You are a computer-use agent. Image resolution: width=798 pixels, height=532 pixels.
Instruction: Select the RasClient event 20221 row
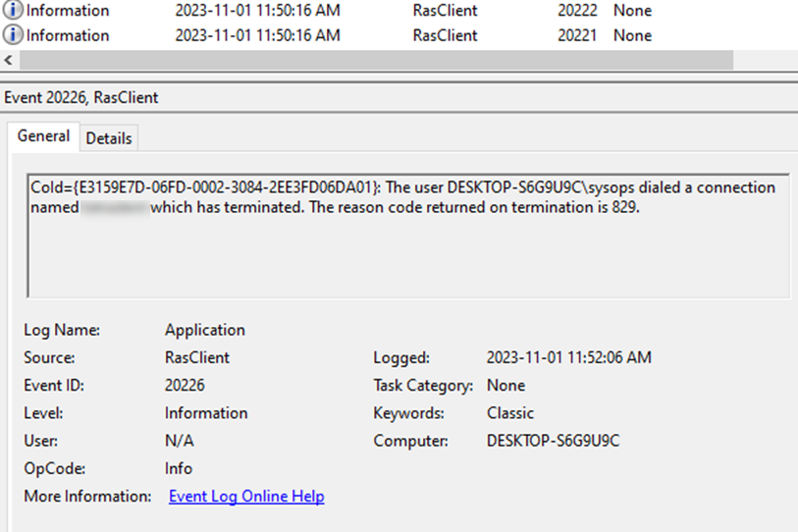[399, 35]
